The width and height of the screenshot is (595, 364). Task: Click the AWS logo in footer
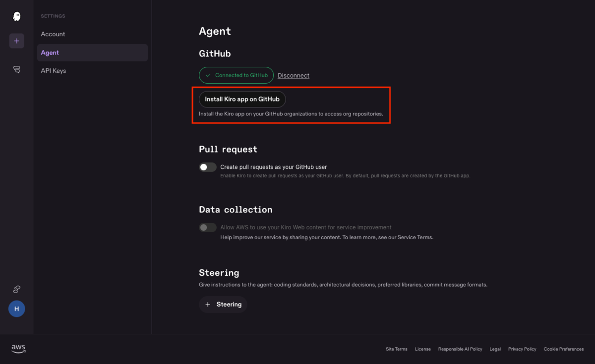tap(18, 349)
